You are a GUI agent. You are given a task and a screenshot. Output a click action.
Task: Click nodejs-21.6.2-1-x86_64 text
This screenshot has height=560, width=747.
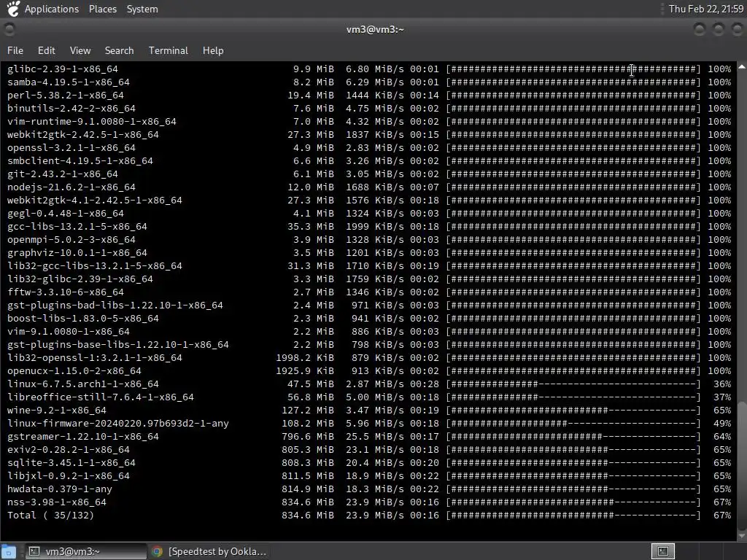click(71, 187)
